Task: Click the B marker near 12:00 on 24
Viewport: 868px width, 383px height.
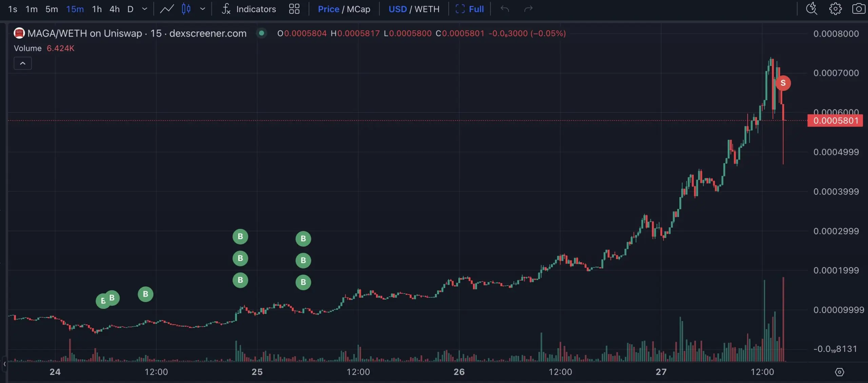Action: click(x=145, y=294)
